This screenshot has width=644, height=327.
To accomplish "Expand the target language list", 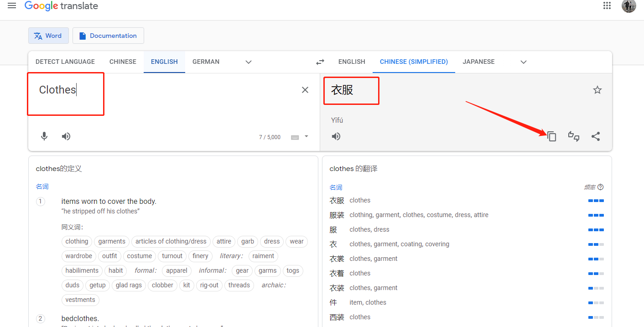I will 524,62.
